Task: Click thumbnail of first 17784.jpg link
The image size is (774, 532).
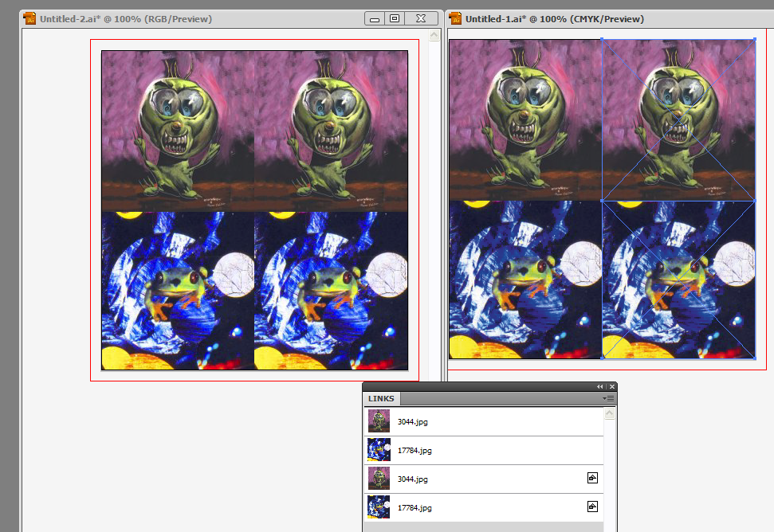Action: tap(379, 450)
